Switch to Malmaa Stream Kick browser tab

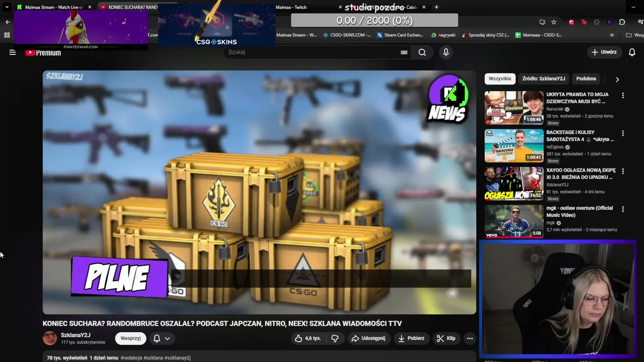click(54, 7)
